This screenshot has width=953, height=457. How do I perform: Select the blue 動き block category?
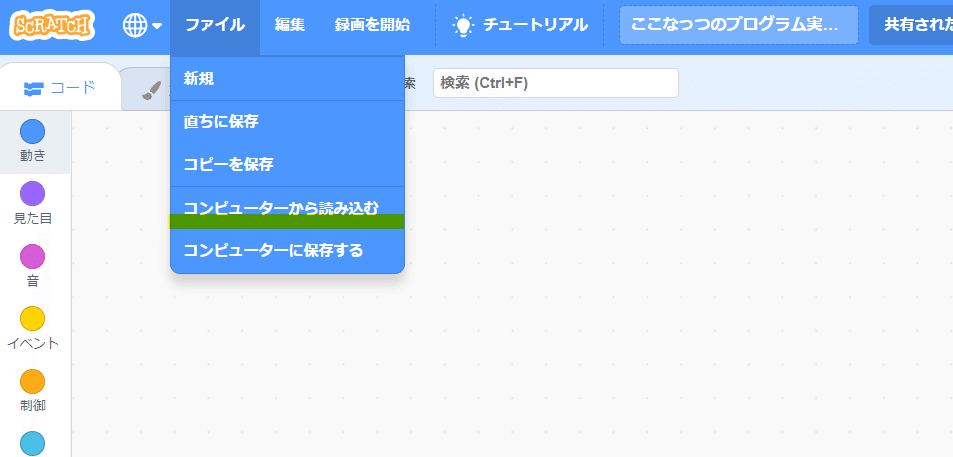tap(32, 140)
